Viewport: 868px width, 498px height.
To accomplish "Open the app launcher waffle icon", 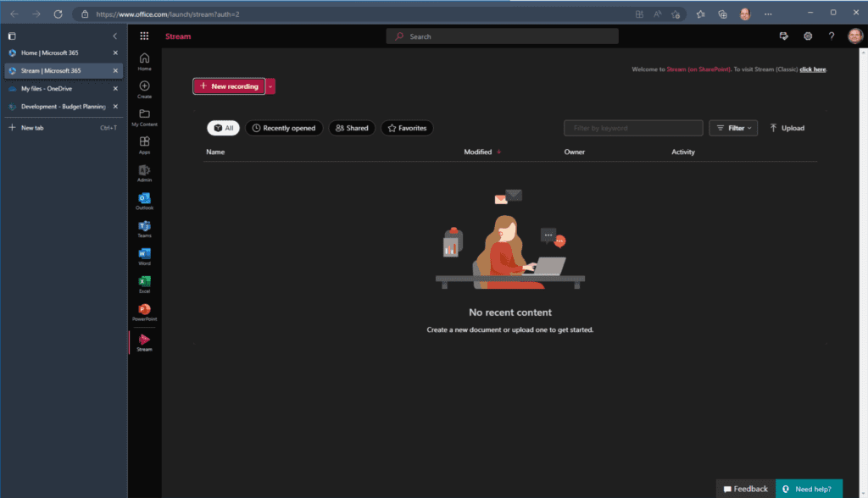I will pyautogui.click(x=144, y=36).
